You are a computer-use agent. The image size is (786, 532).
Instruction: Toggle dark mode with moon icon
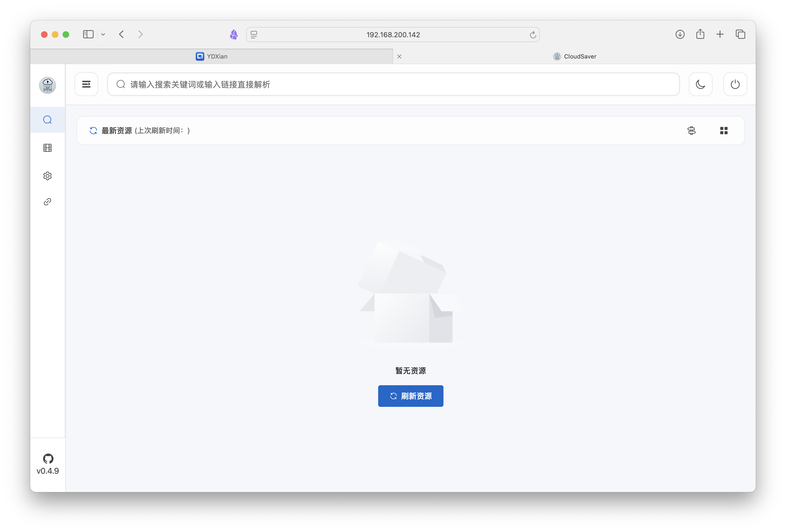coord(700,84)
